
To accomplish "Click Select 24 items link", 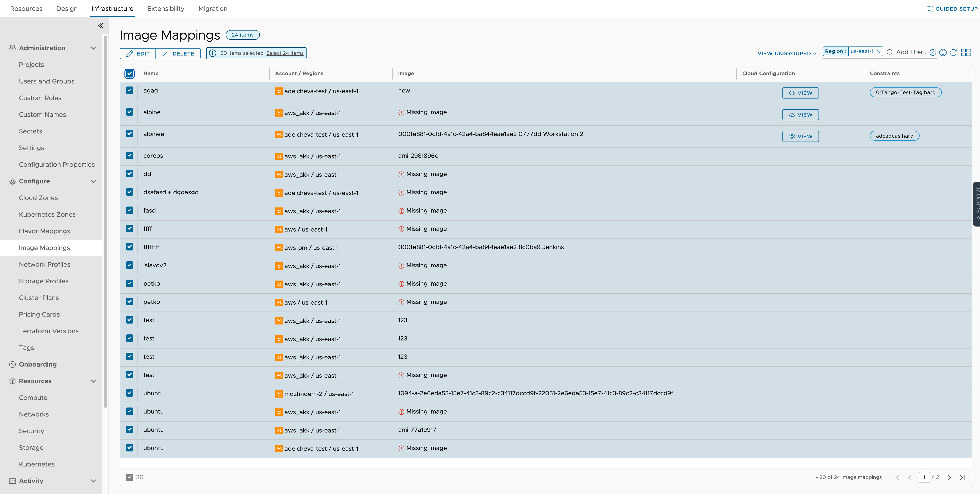I will tap(284, 53).
